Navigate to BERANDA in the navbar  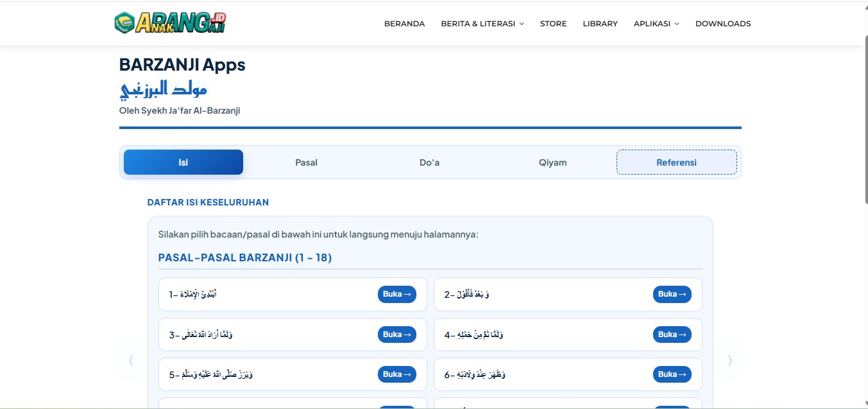[404, 24]
